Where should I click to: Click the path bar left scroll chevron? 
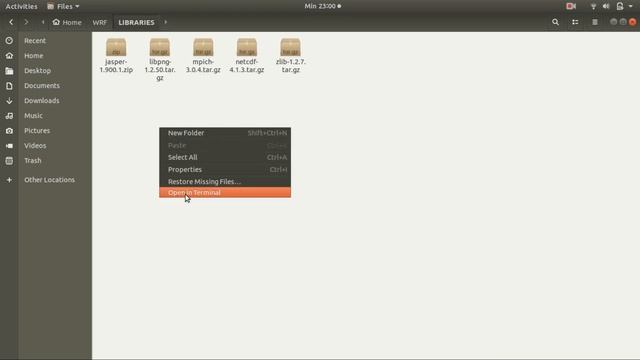click(x=43, y=22)
